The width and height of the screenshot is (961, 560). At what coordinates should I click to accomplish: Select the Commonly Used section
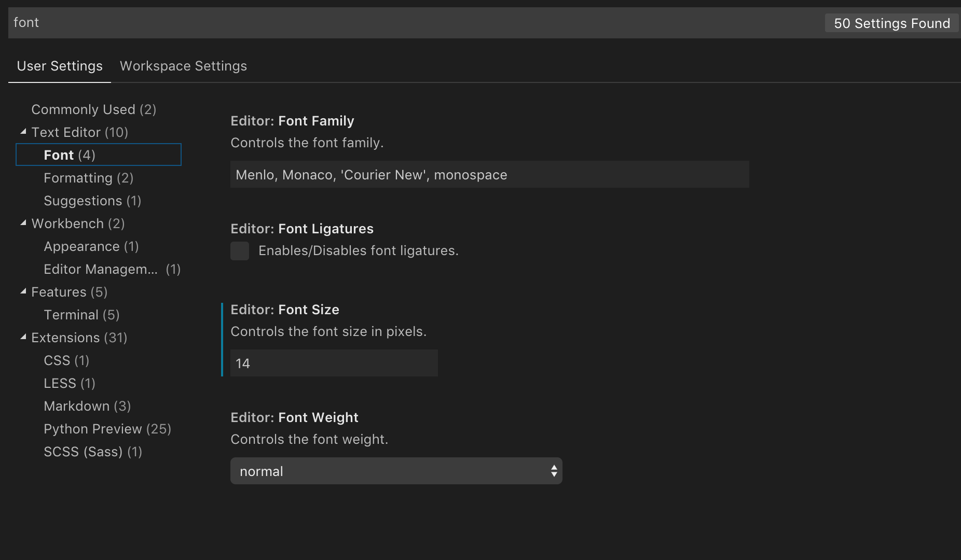tap(93, 109)
